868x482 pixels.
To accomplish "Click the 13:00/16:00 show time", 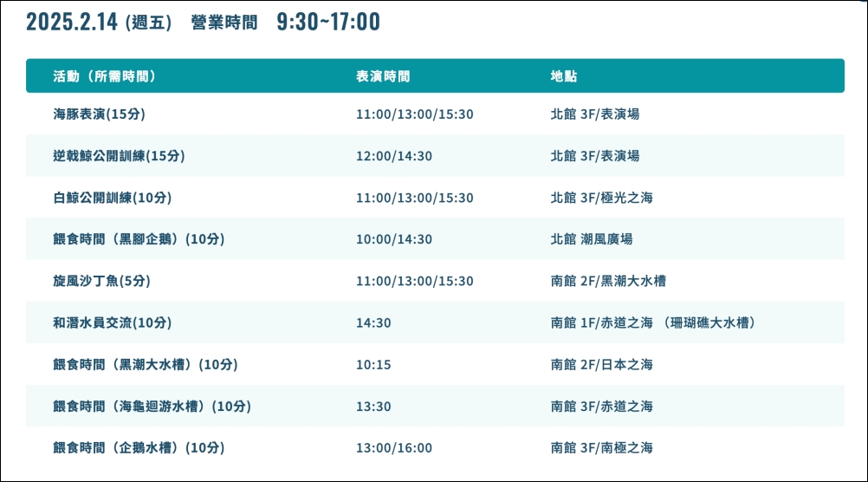I will pyautogui.click(x=393, y=448).
